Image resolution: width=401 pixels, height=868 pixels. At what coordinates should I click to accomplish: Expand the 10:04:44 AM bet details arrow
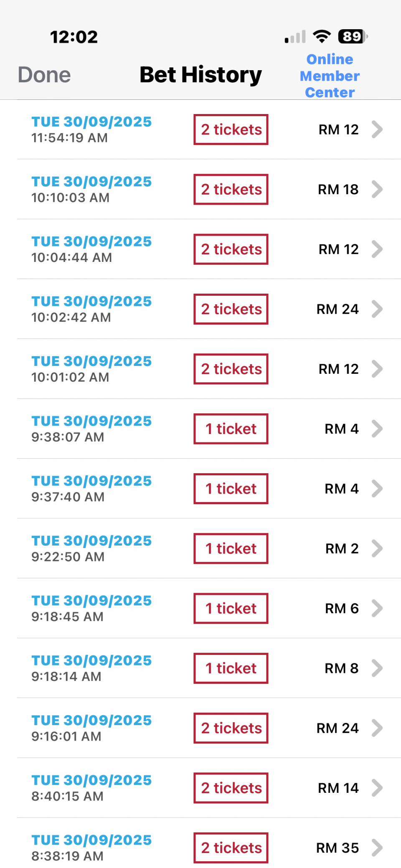tap(377, 249)
